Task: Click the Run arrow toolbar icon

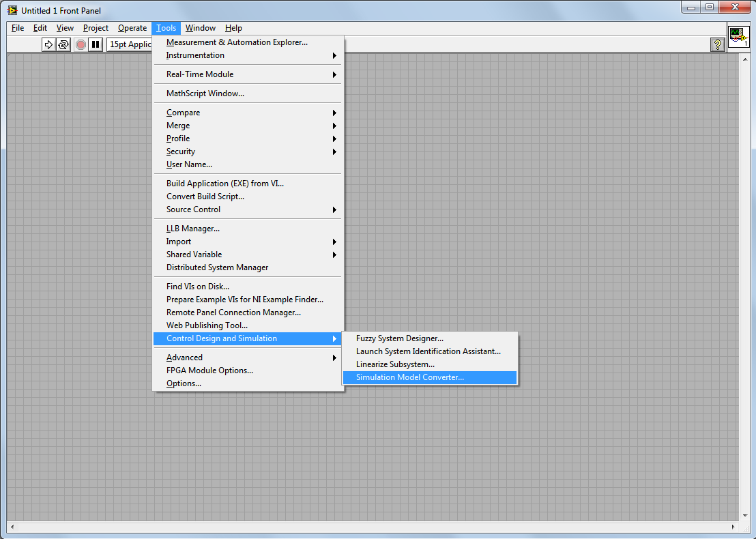Action: pos(48,44)
